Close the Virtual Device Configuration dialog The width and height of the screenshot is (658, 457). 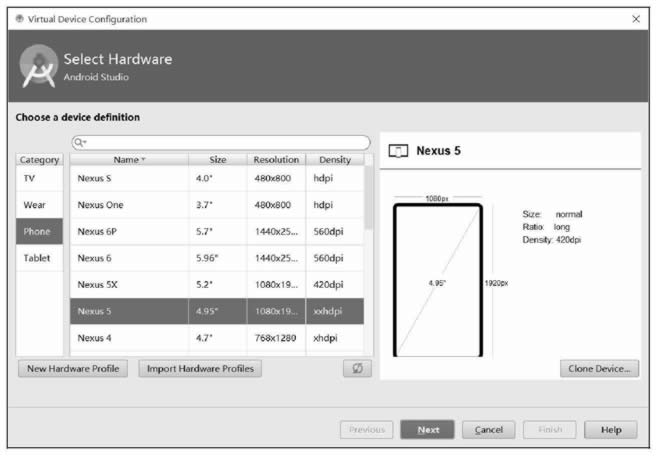coord(636,19)
